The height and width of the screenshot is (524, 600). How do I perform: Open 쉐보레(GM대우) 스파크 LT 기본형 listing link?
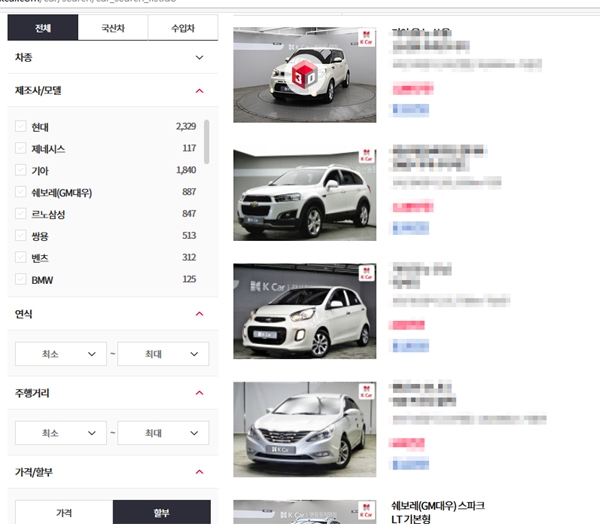click(438, 512)
